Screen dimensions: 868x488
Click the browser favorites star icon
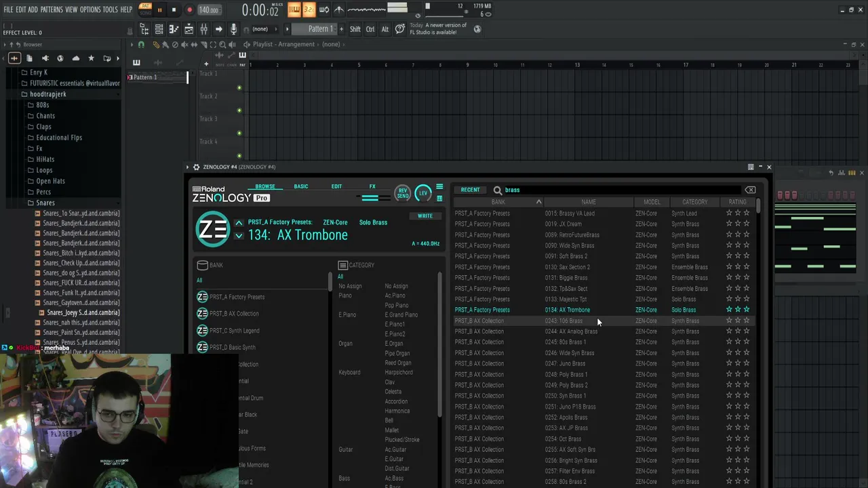tap(91, 58)
